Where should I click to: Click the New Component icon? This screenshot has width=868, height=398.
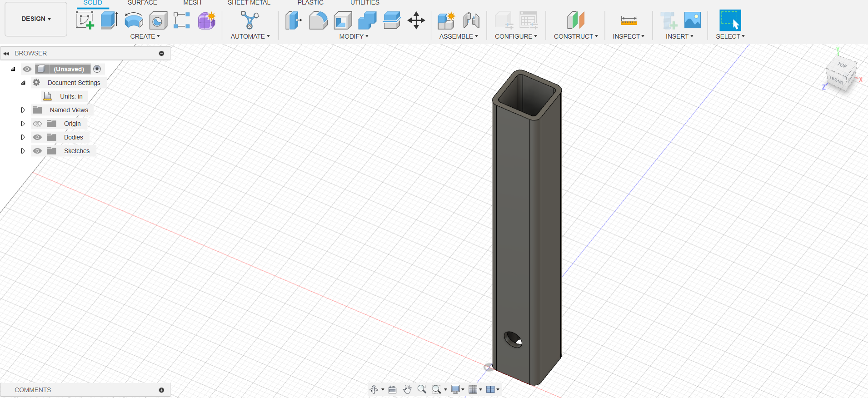coord(446,20)
